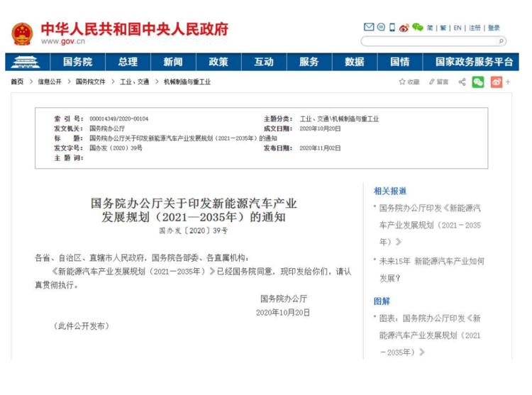Open 新闻 navigation menu
This screenshot has width=532, height=395.
click(x=173, y=62)
